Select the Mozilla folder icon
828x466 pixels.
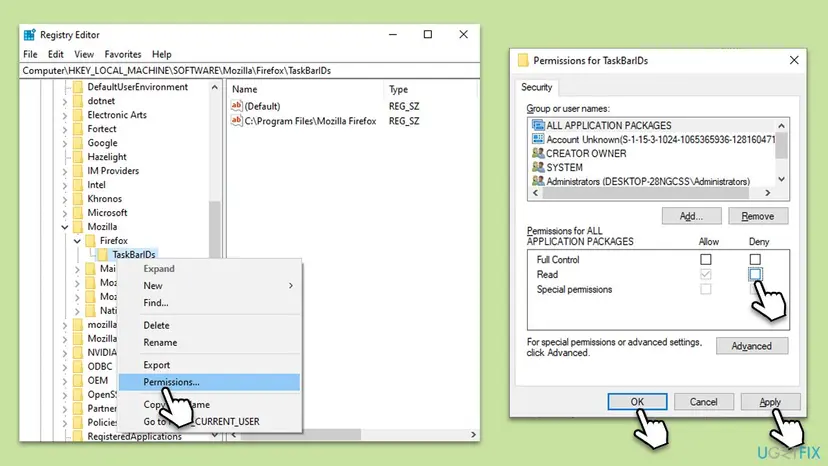point(78,227)
